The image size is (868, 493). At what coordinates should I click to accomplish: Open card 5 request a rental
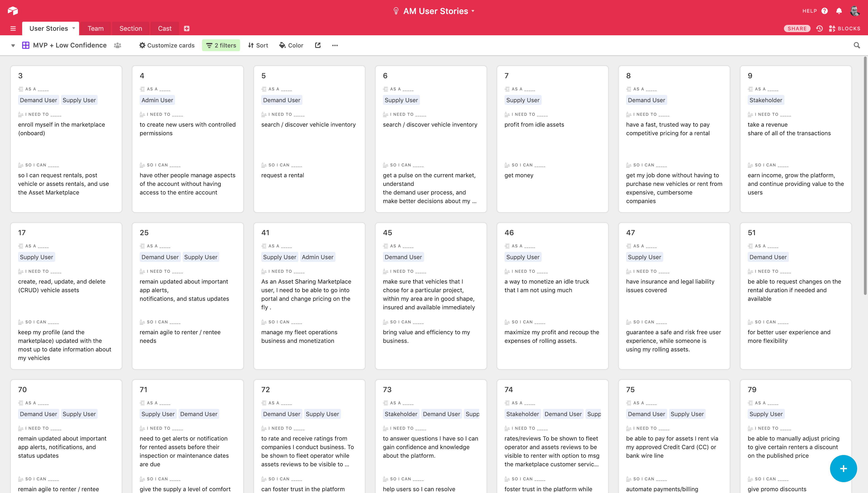(x=309, y=139)
